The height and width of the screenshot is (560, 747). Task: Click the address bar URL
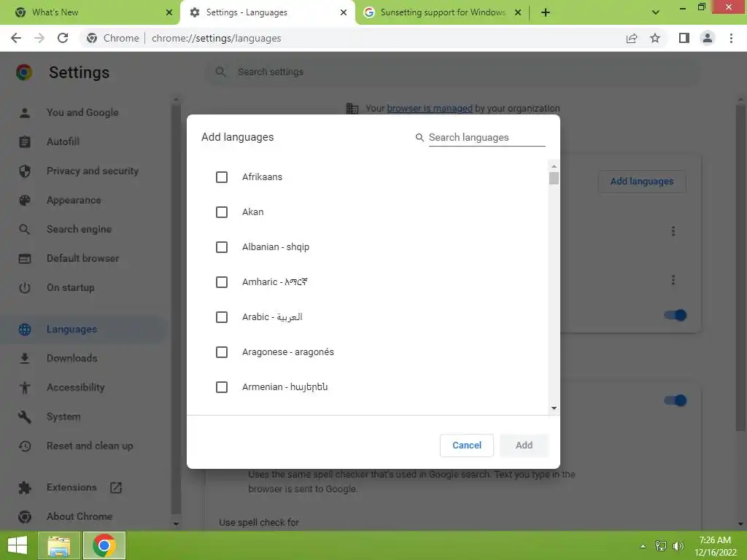pyautogui.click(x=216, y=38)
